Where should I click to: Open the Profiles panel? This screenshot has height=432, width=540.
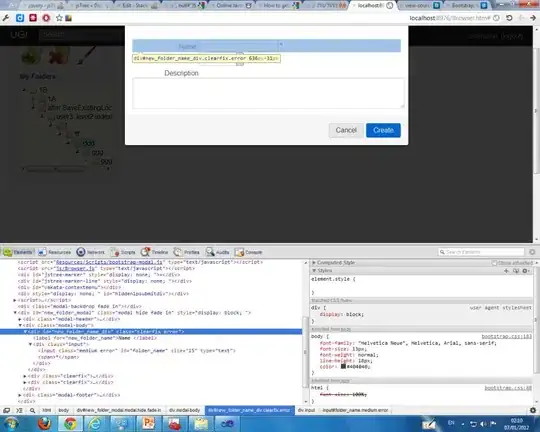[186, 252]
